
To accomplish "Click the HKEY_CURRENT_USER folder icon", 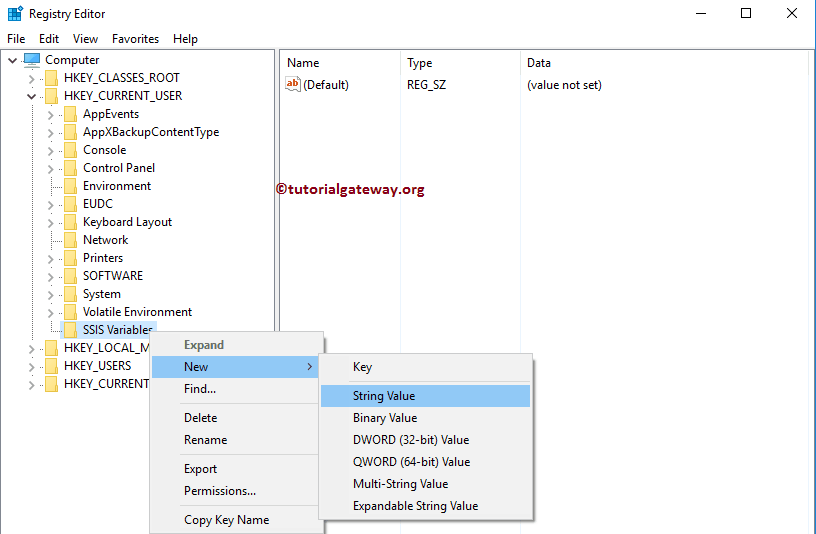I will [52, 96].
